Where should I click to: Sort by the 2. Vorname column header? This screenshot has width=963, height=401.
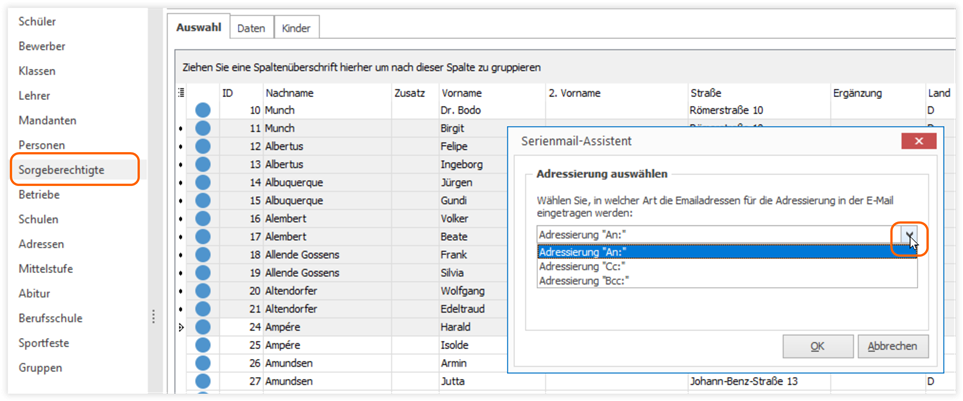(617, 93)
